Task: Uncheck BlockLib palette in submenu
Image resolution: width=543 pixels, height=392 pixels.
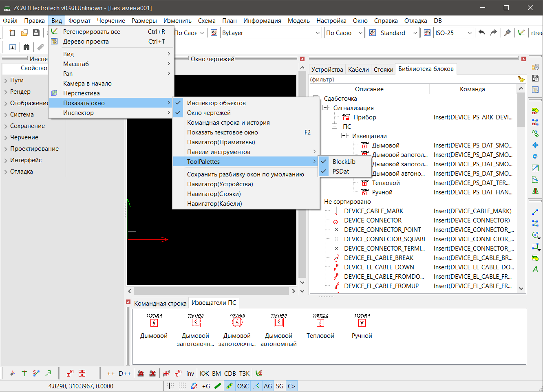Action: [344, 162]
